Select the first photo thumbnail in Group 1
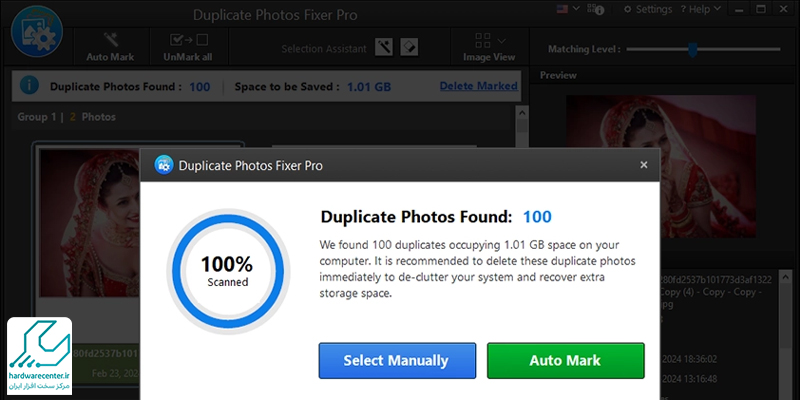Image resolution: width=800 pixels, height=400 pixels. click(x=89, y=223)
